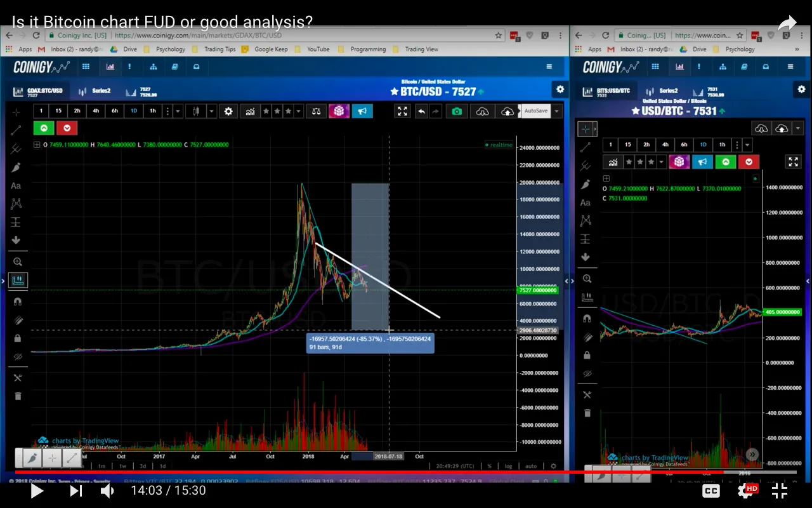Click the pink cube icon in left chart toolbar
The image size is (812, 508).
pos(339,111)
